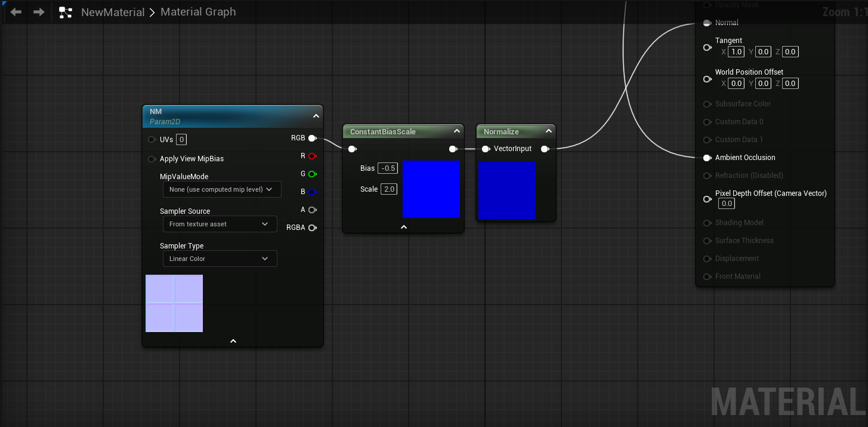The image size is (868, 427).
Task: Click the ConstantBiasScale output pin
Action: [453, 149]
